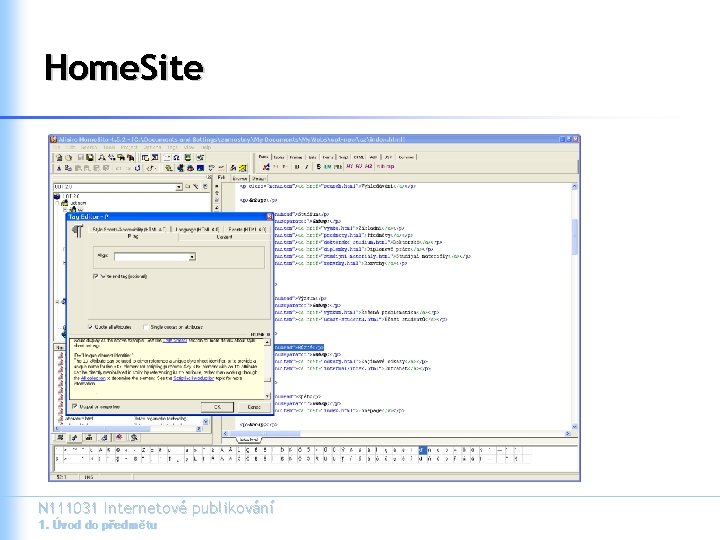Screen dimensions: 720x540
Task: Click the highlighted cell in special characters palette
Action: click(x=422, y=450)
